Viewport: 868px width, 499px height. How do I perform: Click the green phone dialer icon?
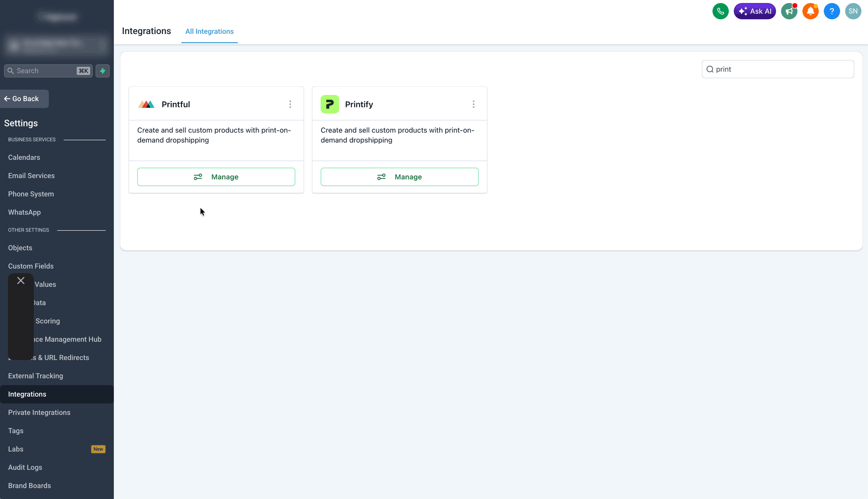(720, 11)
